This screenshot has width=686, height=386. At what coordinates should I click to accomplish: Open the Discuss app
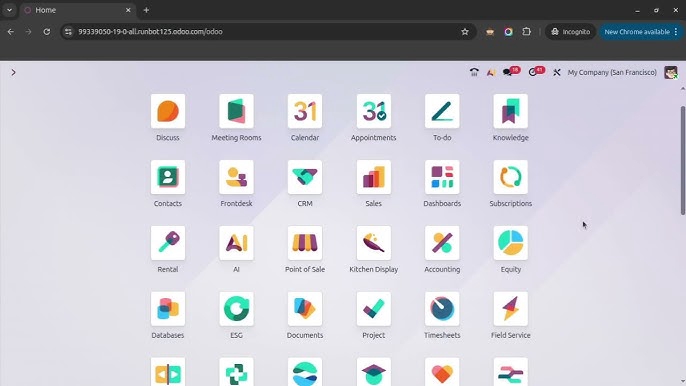(x=168, y=111)
